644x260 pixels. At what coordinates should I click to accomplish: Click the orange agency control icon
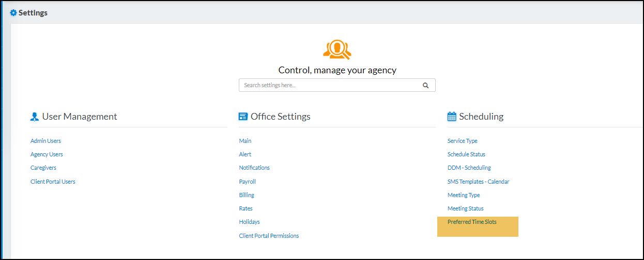(337, 50)
